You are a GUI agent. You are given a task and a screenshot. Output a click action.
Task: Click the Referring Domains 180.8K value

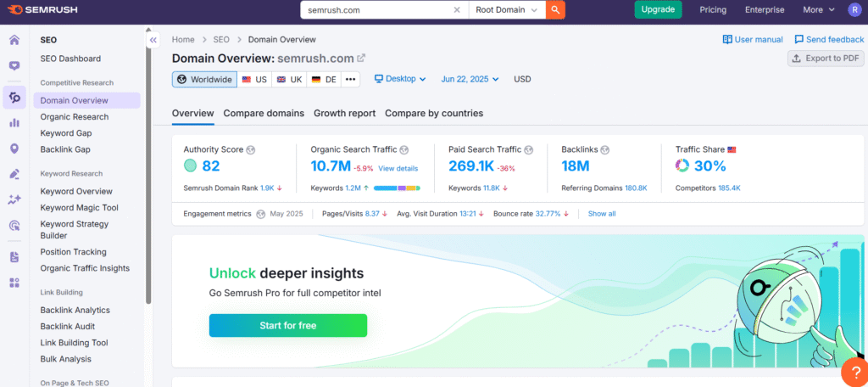(x=636, y=188)
